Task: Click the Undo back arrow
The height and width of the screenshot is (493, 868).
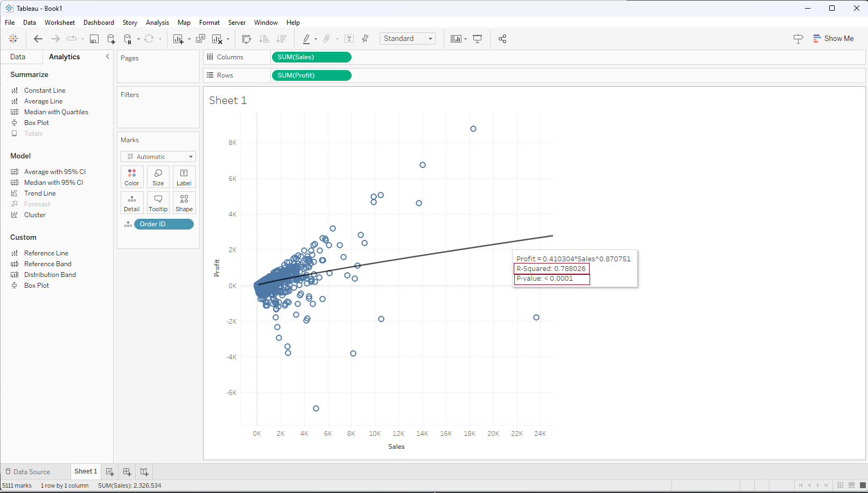Action: point(38,39)
